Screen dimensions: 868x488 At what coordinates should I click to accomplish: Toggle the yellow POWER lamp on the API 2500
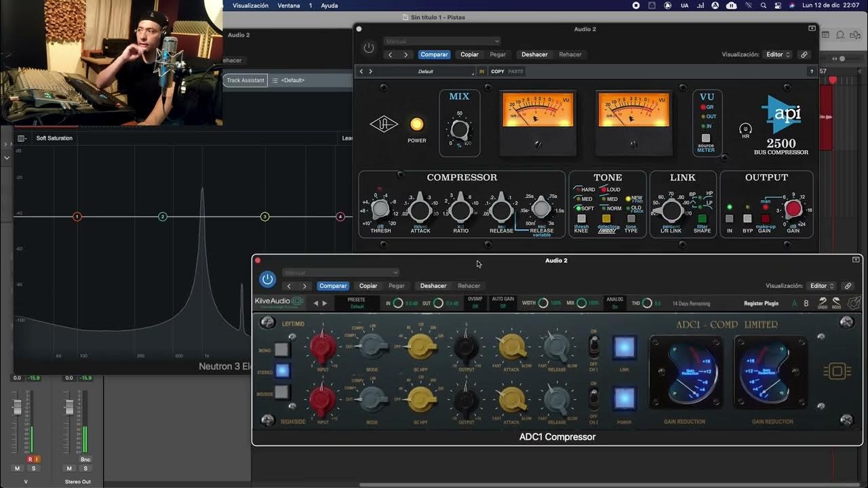[416, 124]
